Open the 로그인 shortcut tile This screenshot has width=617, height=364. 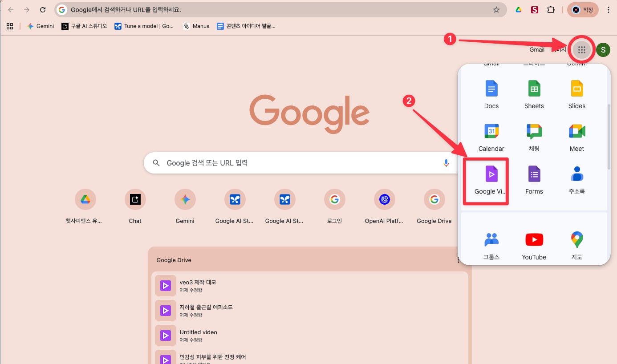[334, 207]
